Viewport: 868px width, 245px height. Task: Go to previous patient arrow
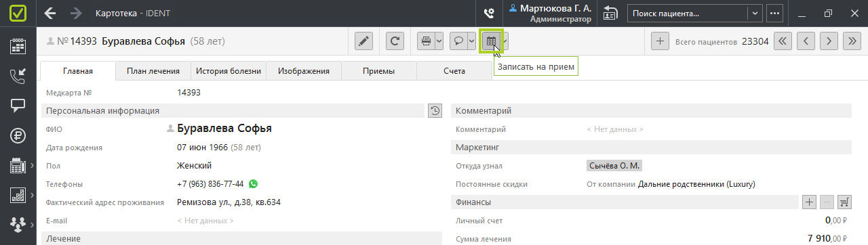tap(806, 41)
